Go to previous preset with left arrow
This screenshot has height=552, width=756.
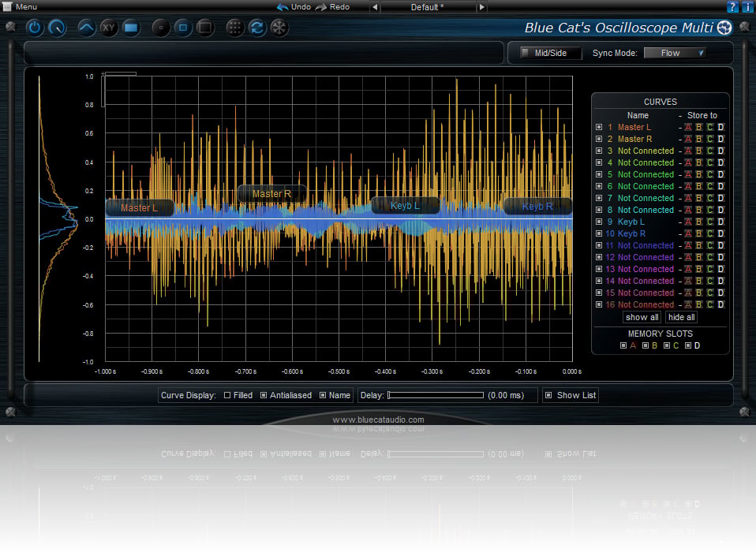click(375, 7)
